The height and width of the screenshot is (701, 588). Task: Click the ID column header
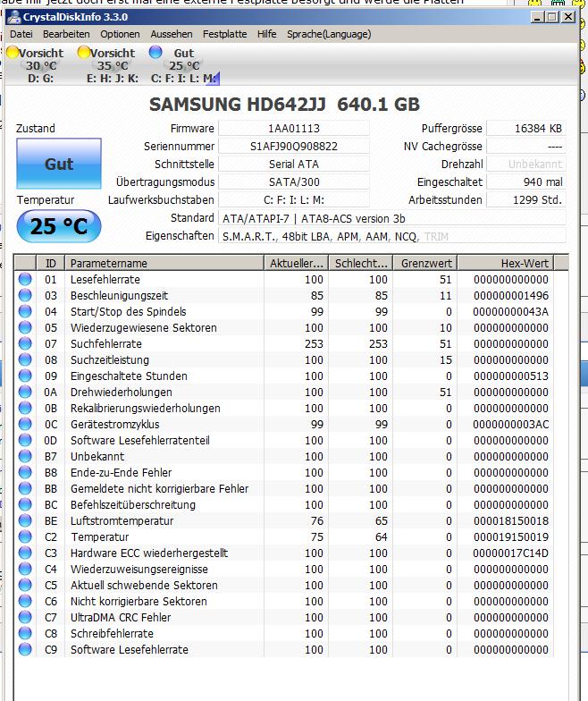[x=50, y=263]
